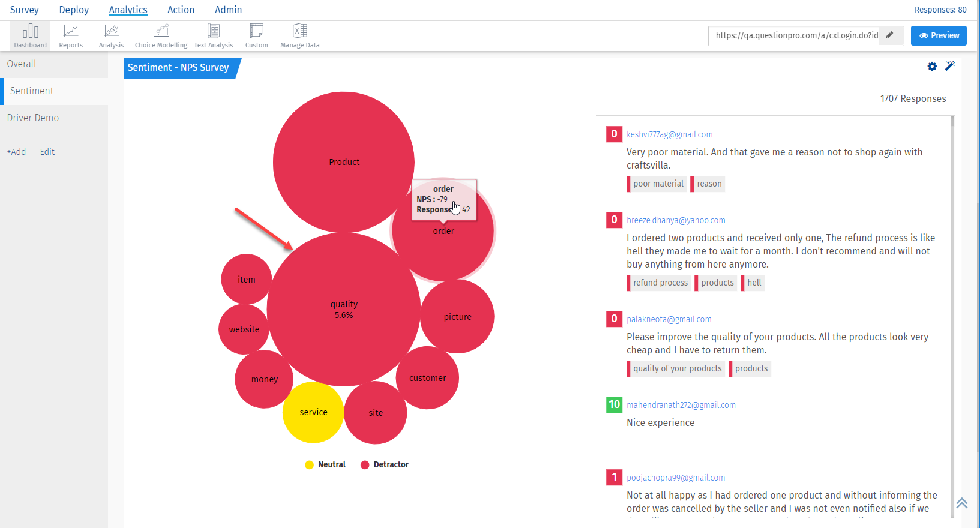The height and width of the screenshot is (528, 980).
Task: Click the '1707 Responses' count text
Action: (913, 99)
